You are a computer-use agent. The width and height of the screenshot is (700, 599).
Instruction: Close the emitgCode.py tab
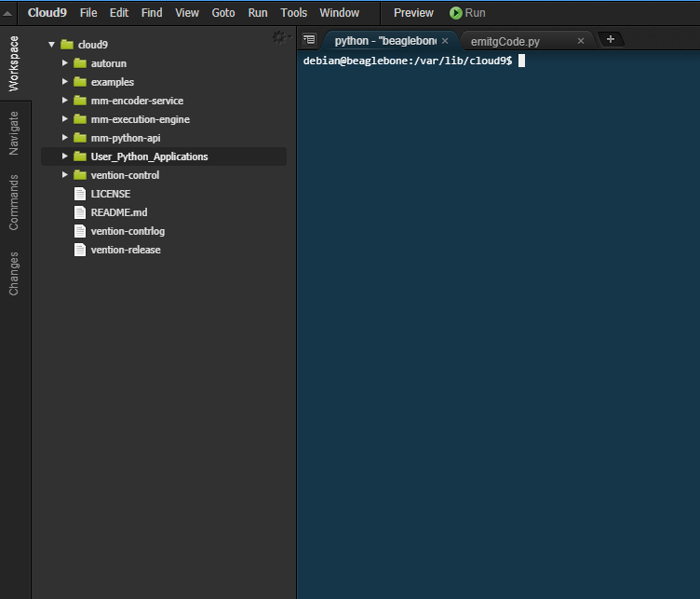(x=580, y=41)
